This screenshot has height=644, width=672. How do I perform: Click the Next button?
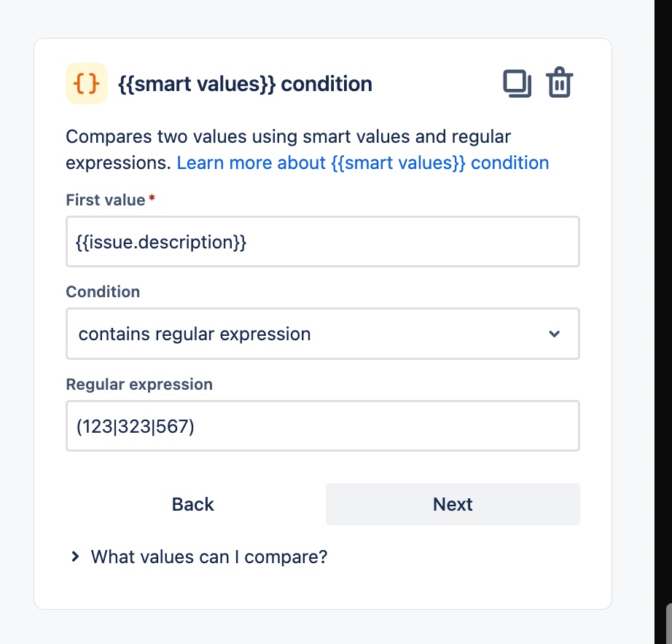click(452, 503)
